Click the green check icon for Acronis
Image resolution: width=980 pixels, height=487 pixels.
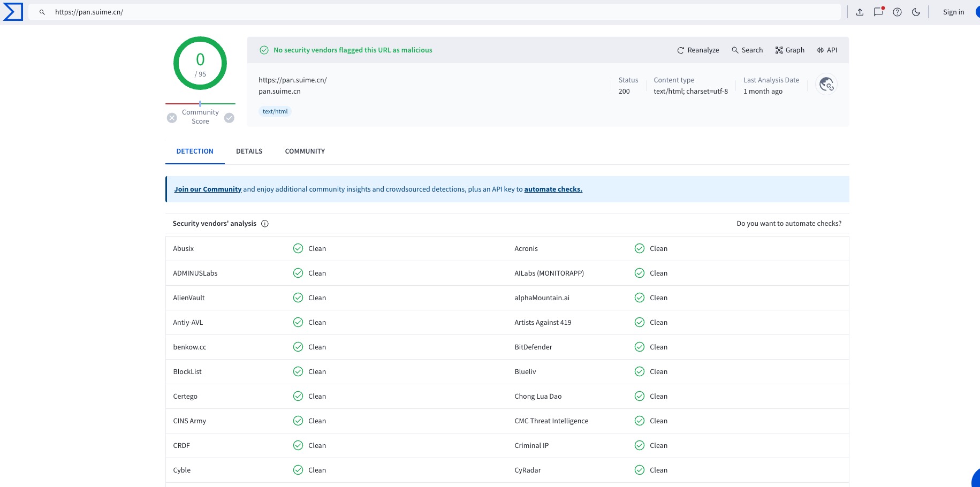(640, 248)
